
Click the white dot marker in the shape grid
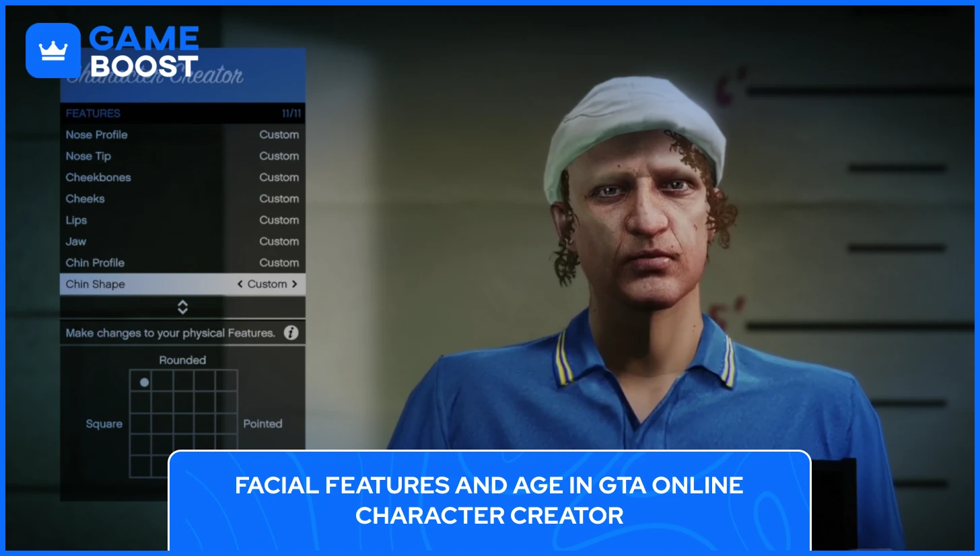pyautogui.click(x=145, y=382)
